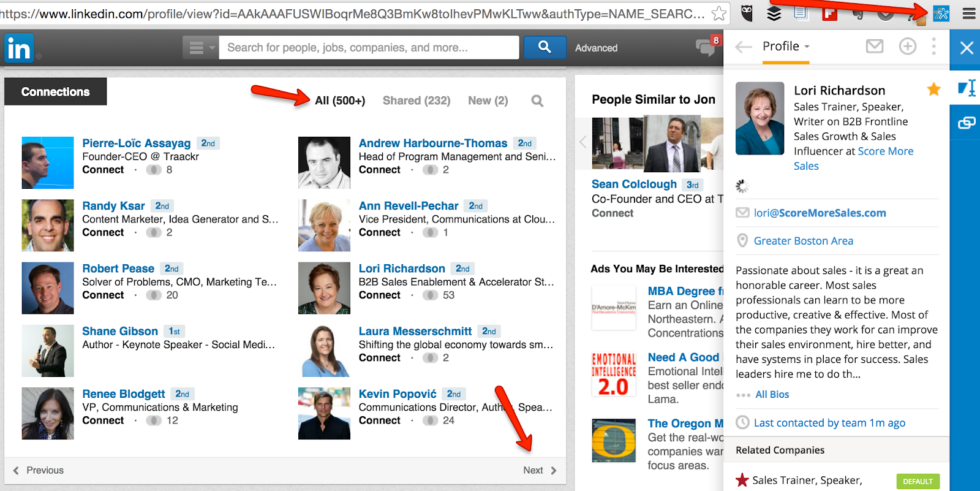Open the browser hamburger menu
Screen dimensions: 980x491
(x=969, y=13)
